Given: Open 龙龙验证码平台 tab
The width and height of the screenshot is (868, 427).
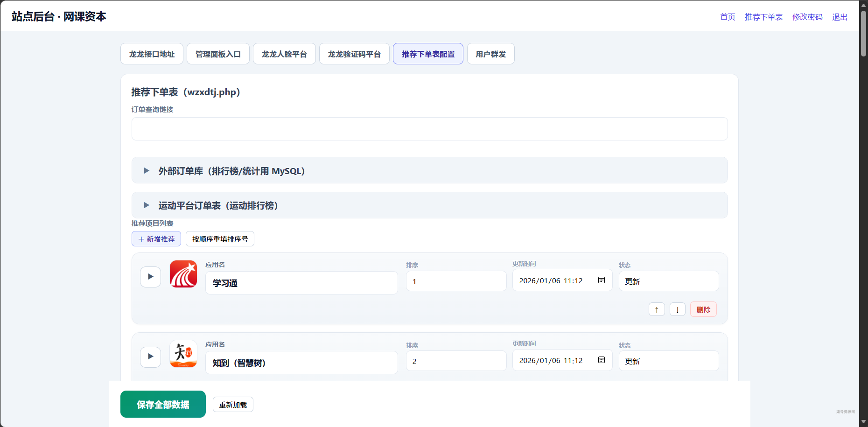Looking at the screenshot, I should coord(354,54).
